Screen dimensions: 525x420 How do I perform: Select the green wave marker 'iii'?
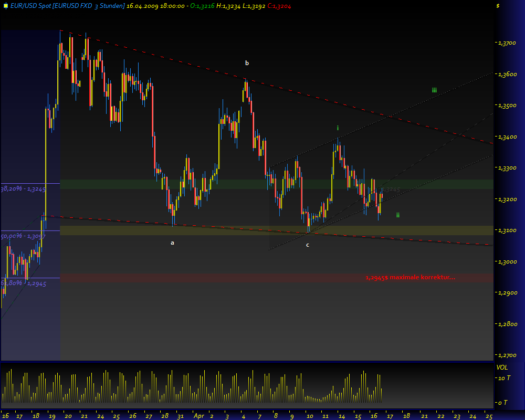(434, 90)
